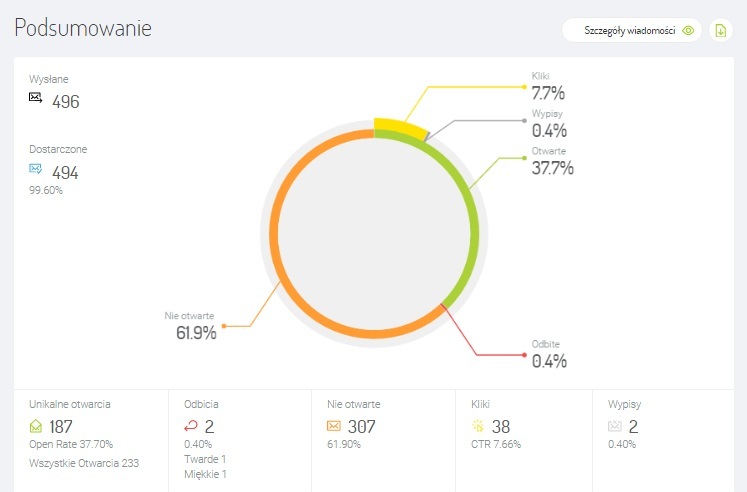Open the Nie otwarte count 307
The height and width of the screenshot is (492, 747).
click(362, 427)
